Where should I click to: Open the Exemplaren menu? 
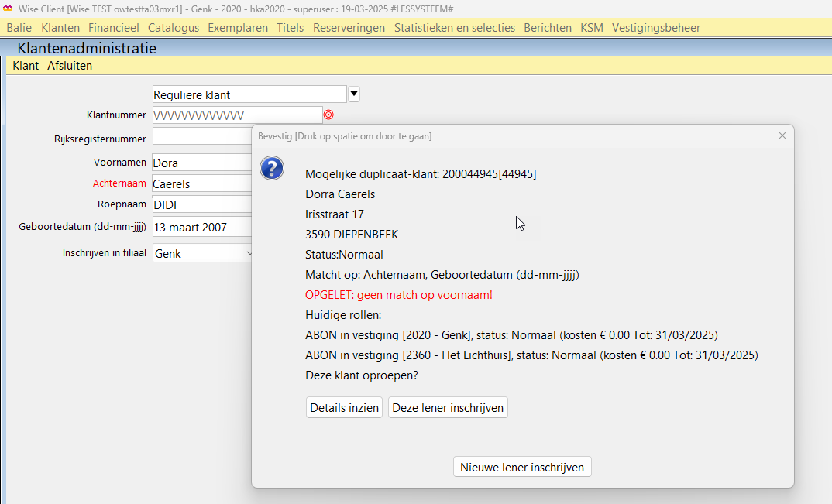(238, 28)
